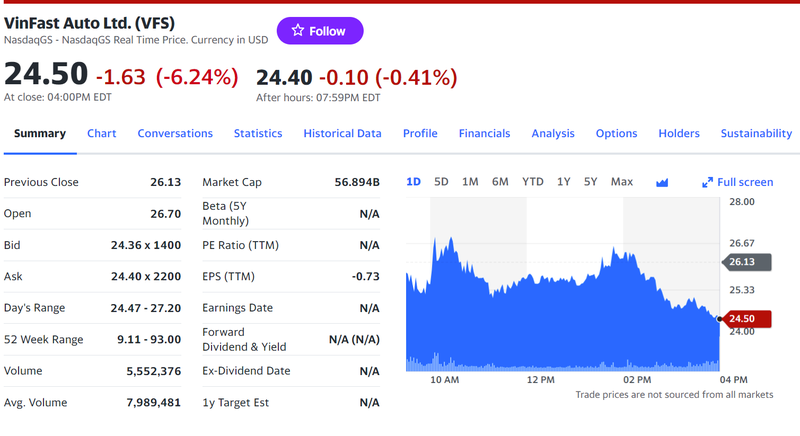Open the Conversations tab
Image resolution: width=800 pixels, height=436 pixels.
pos(175,133)
